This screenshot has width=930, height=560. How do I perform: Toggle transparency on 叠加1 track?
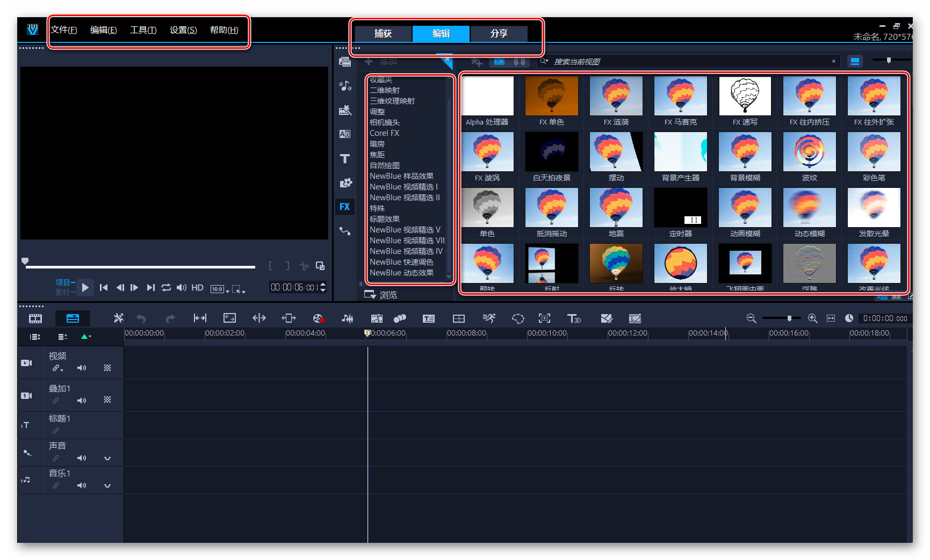pos(107,400)
